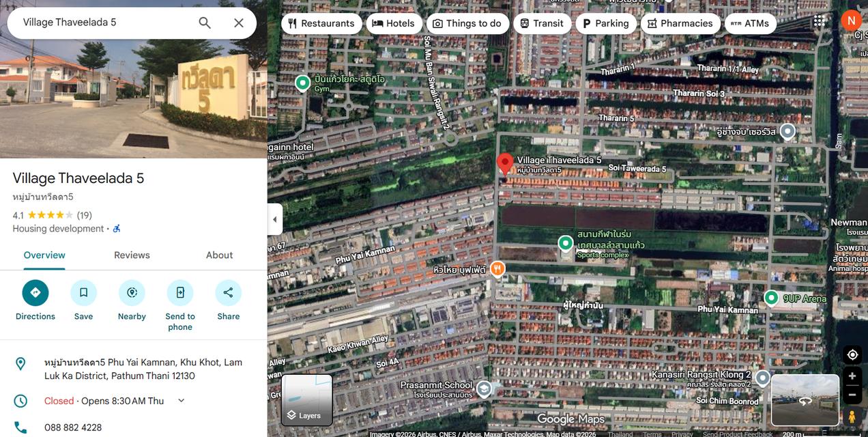Center map on your location
Image resolution: width=868 pixels, height=437 pixels.
point(852,354)
